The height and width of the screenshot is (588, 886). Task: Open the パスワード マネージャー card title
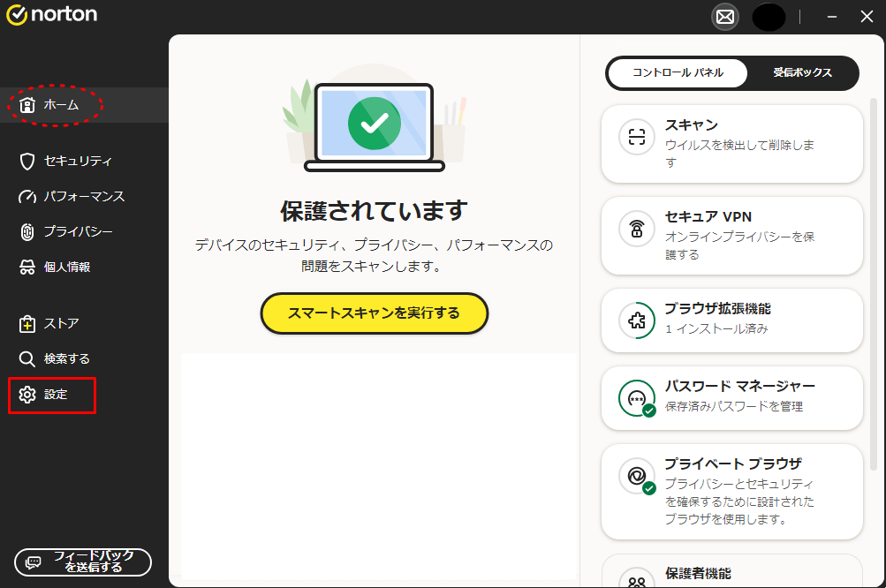(x=739, y=387)
